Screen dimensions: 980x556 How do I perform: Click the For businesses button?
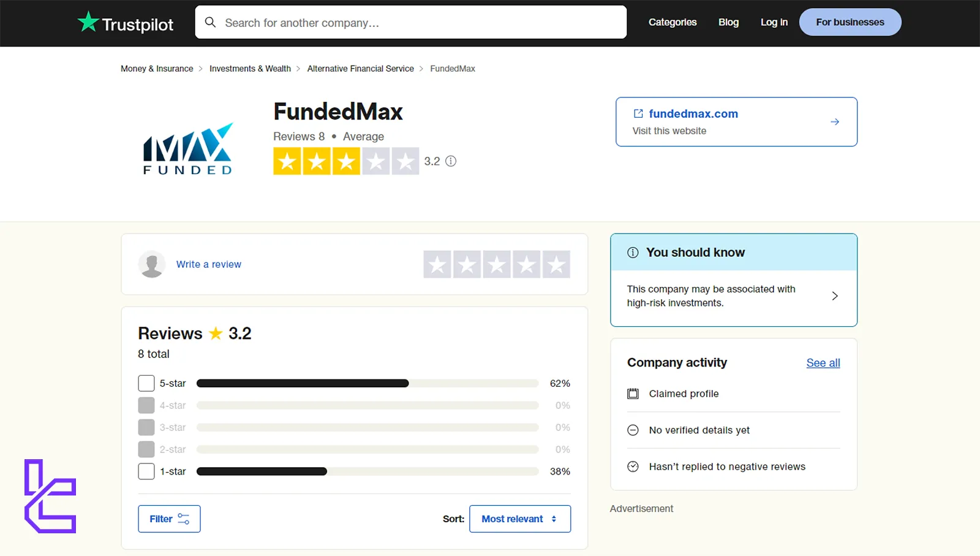click(850, 21)
